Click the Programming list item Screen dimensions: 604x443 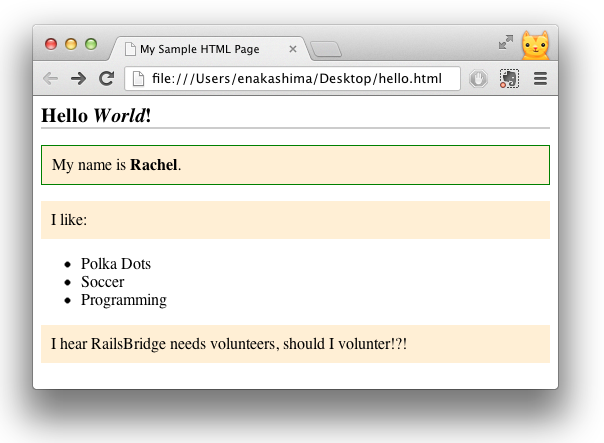[x=124, y=300]
